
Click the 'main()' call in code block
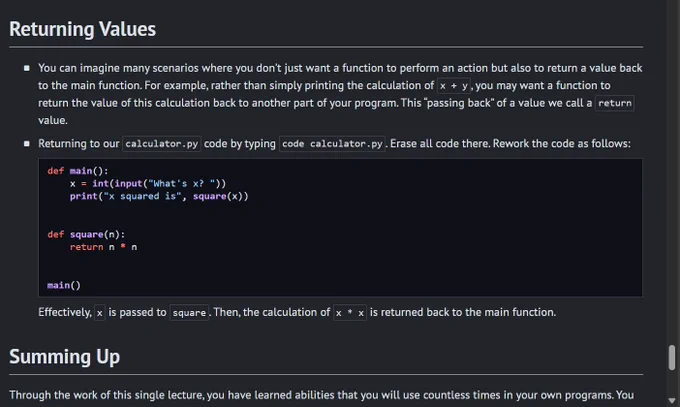click(x=64, y=285)
